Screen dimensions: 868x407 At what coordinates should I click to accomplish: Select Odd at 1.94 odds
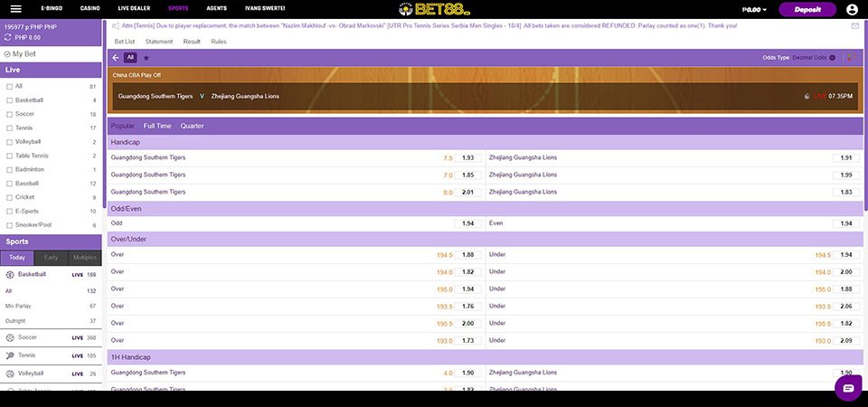point(467,223)
